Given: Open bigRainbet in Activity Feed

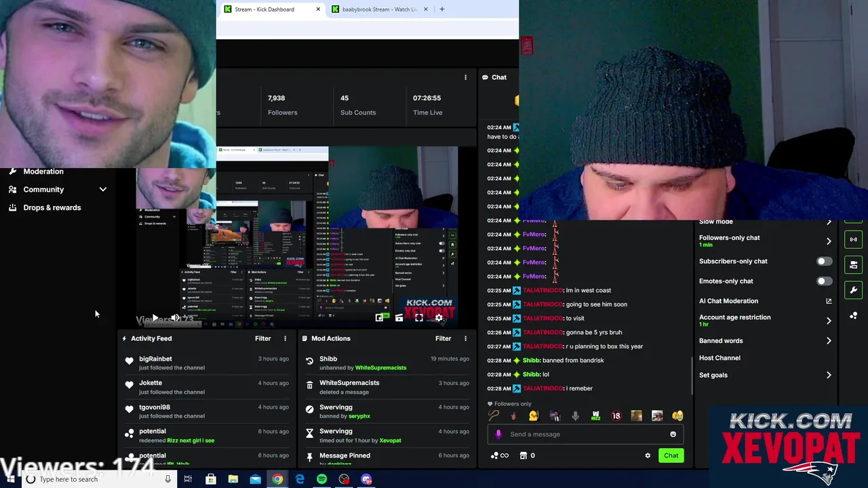Looking at the screenshot, I should (x=155, y=359).
